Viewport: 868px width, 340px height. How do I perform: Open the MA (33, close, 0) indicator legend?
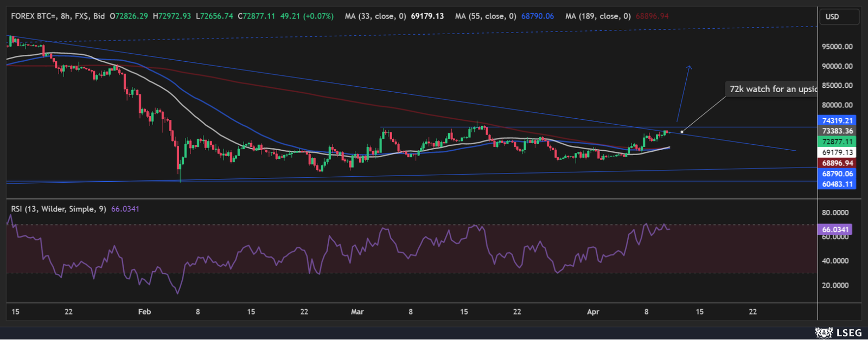(x=375, y=16)
